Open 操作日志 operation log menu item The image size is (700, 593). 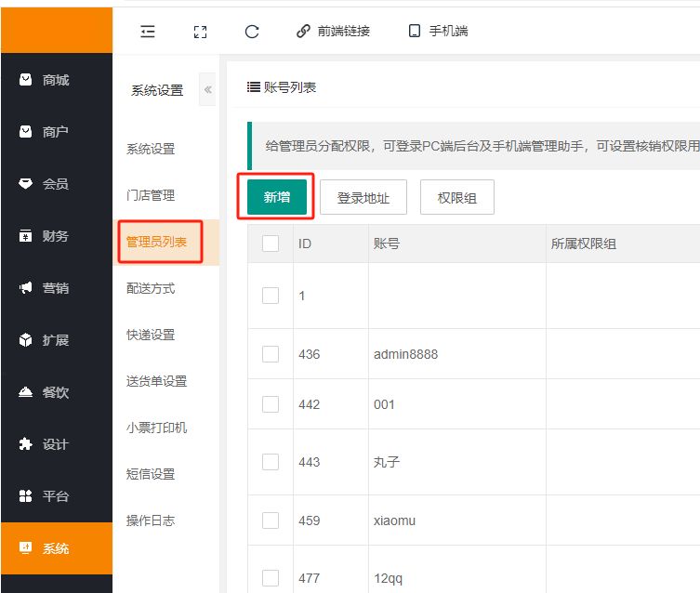[x=151, y=521]
